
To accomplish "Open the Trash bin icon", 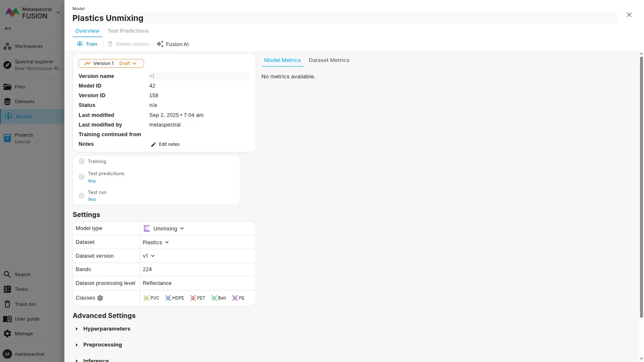I will [x=7, y=304].
